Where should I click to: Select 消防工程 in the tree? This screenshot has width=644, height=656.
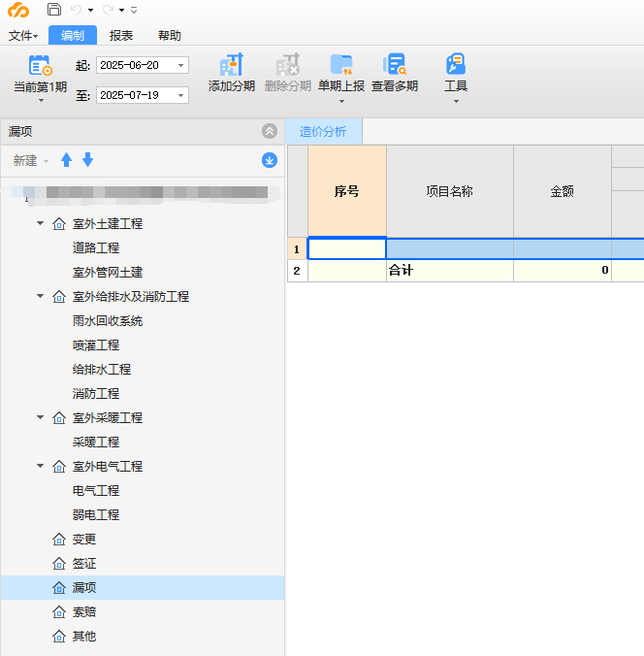click(96, 394)
